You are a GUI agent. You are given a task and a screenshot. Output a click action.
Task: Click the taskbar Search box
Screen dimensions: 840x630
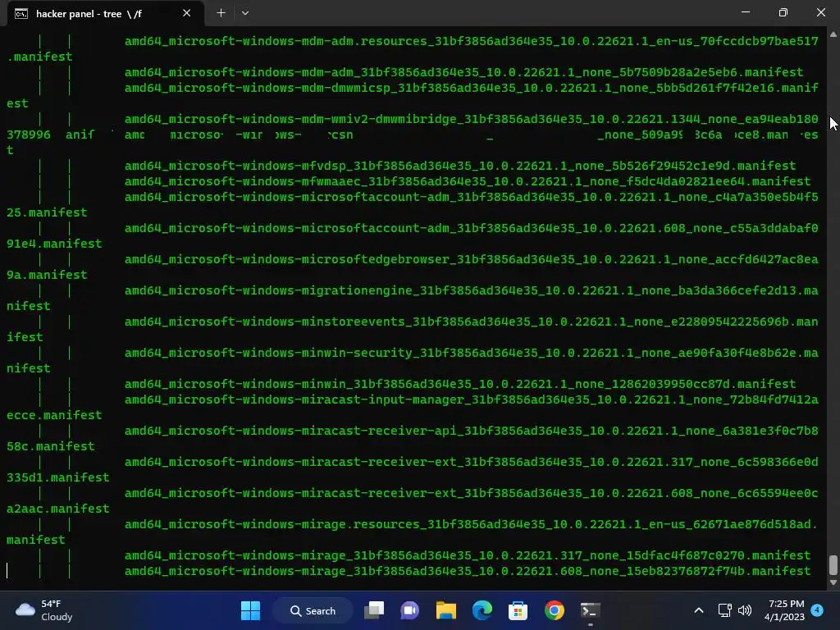(313, 610)
